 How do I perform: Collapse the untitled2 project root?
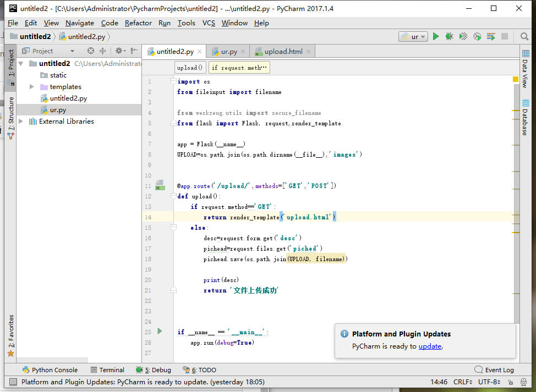point(21,64)
